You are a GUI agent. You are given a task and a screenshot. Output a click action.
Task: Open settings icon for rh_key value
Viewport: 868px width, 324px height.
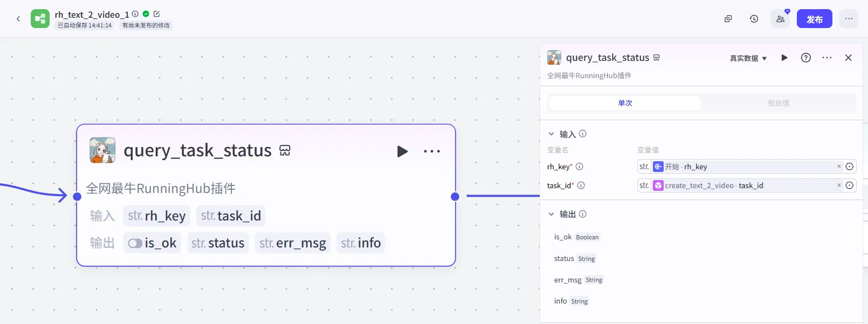850,167
